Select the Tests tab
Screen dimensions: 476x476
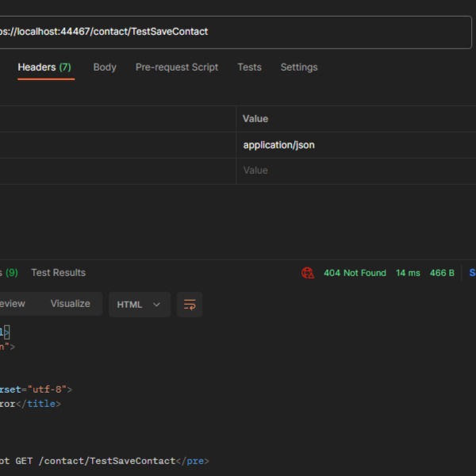click(249, 67)
